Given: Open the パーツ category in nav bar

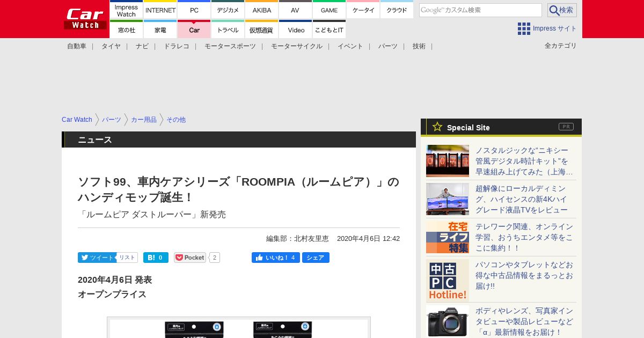Looking at the screenshot, I should 388,46.
